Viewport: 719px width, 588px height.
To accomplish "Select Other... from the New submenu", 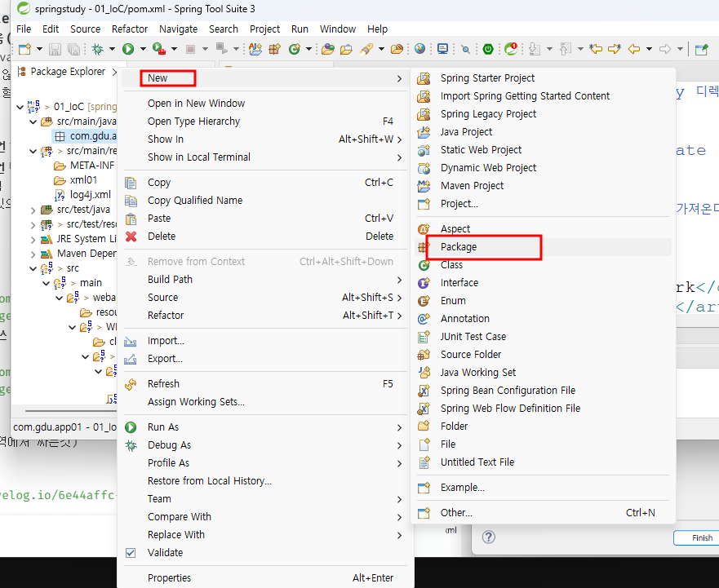I will pos(543,513).
